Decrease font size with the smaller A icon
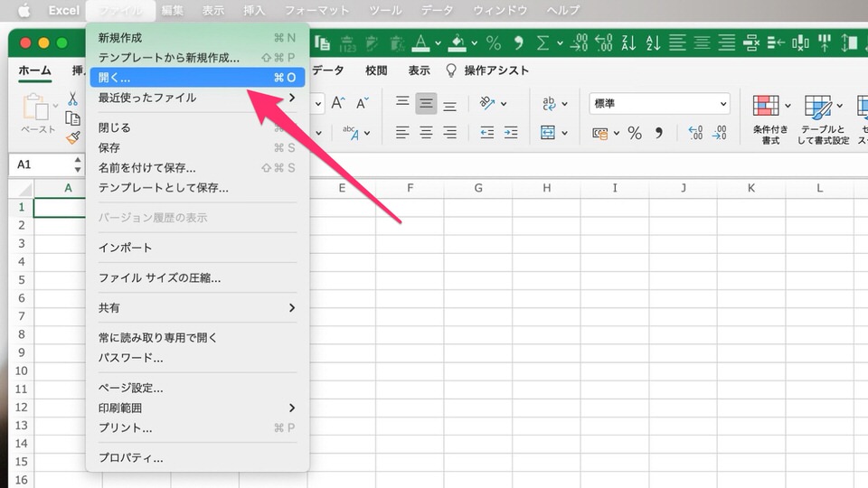The image size is (868, 488). click(362, 103)
